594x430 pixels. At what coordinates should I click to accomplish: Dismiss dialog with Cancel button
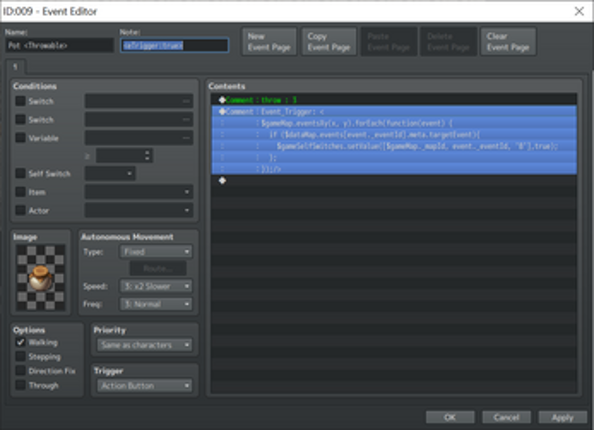coord(506,417)
